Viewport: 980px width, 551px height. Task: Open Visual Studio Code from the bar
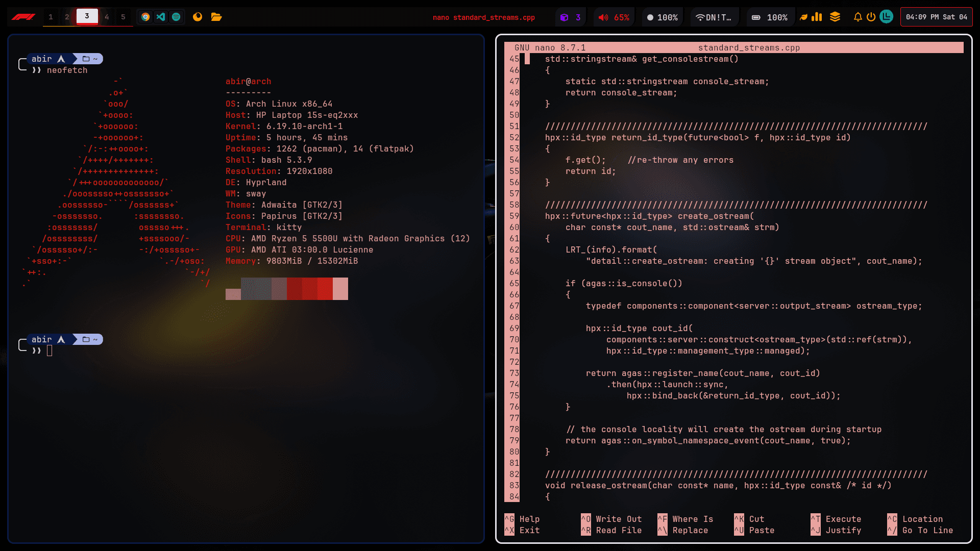coord(161,17)
